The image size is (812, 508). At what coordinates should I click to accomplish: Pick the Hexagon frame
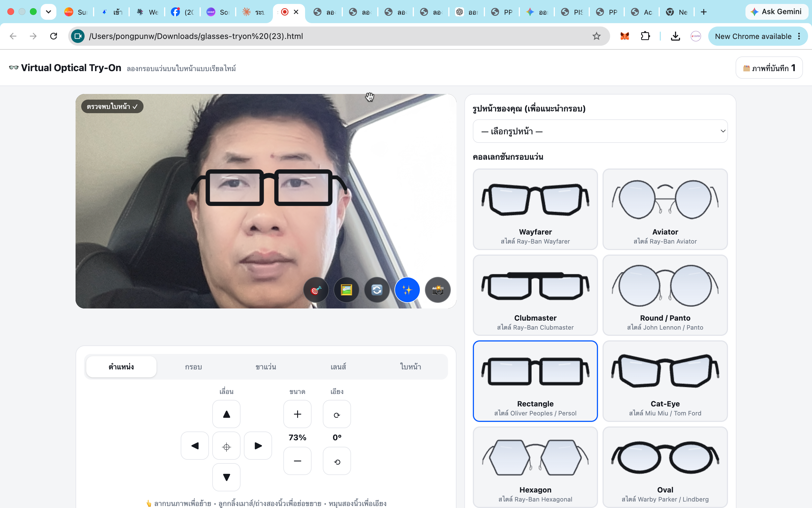click(x=535, y=467)
